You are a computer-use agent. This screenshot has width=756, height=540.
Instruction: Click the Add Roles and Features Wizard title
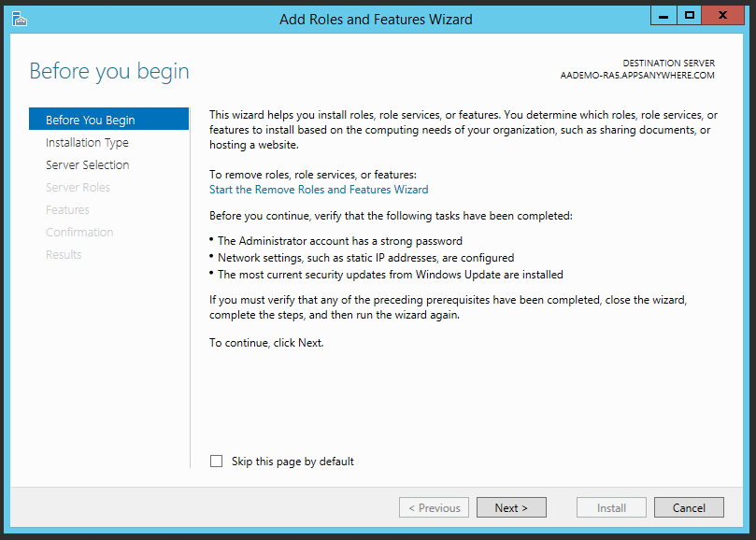[x=376, y=19]
